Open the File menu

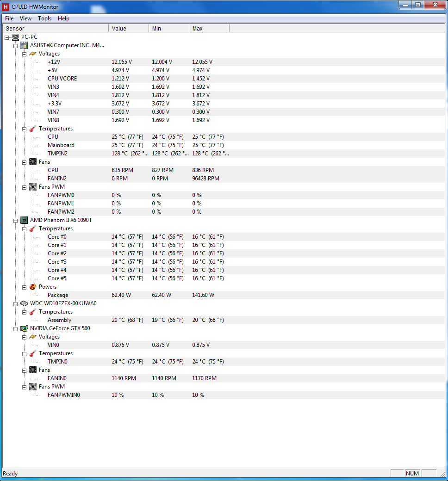pos(9,18)
